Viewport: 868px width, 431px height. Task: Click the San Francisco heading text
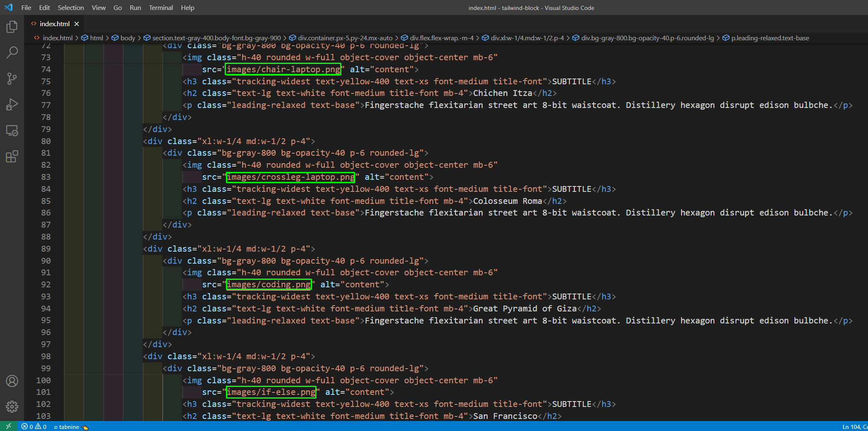(x=505, y=416)
